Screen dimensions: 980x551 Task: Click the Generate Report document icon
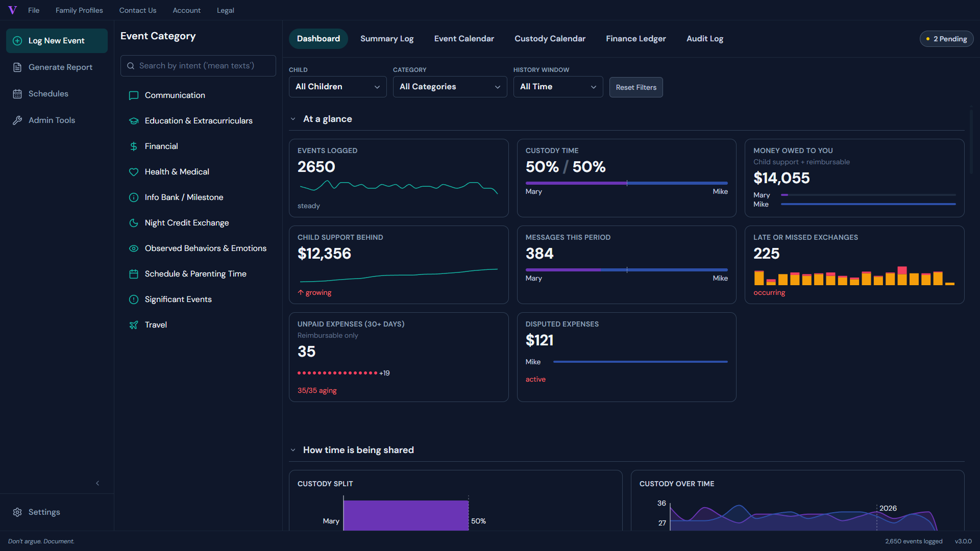coord(17,67)
